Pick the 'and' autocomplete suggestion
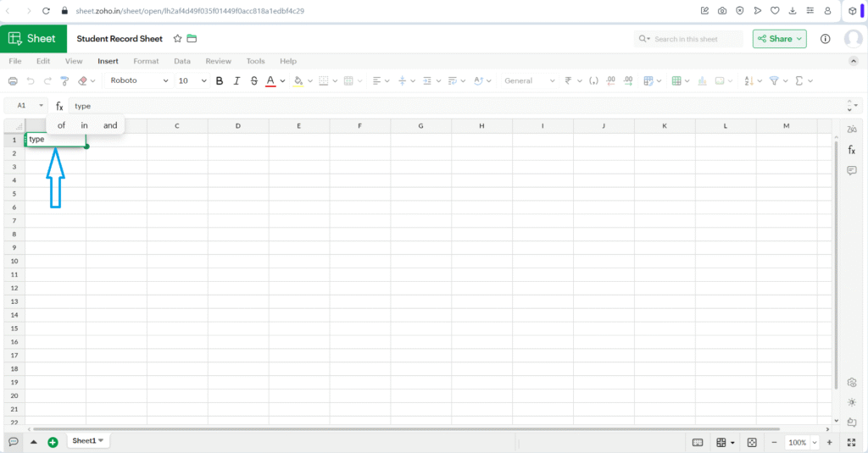The height and width of the screenshot is (453, 868). point(110,125)
